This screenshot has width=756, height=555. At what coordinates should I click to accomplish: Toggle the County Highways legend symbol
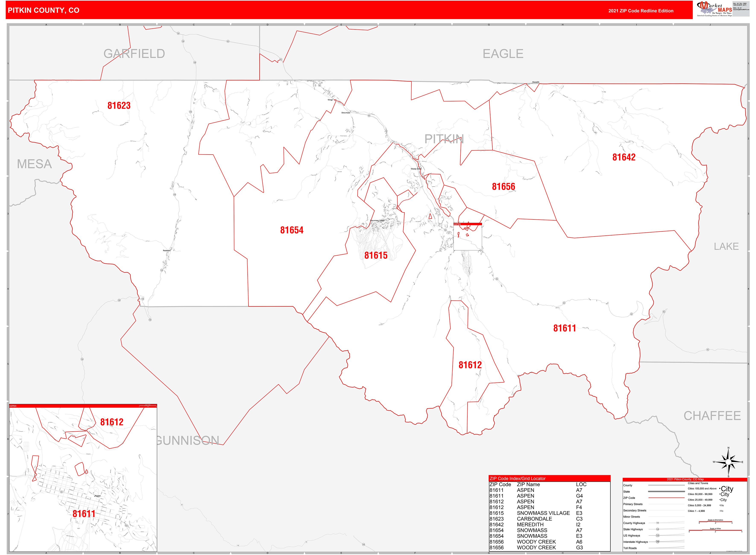658,523
